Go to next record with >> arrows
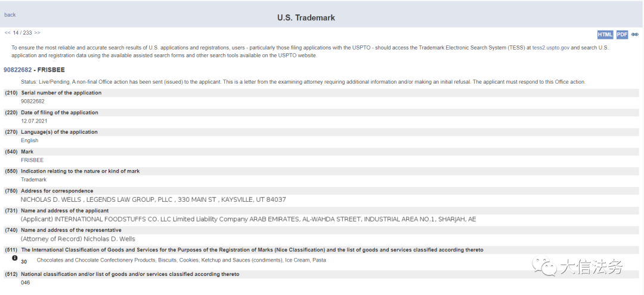Screen dimensions: 644x295 tap(38, 33)
